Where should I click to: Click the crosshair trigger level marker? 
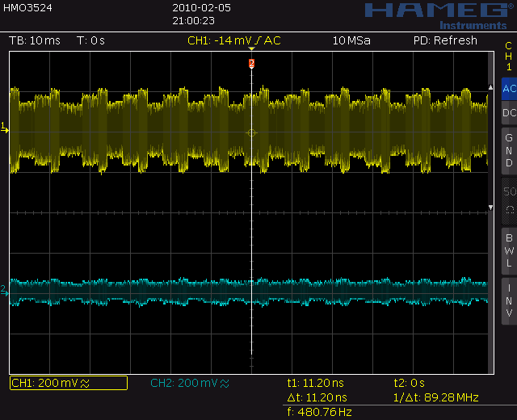[251, 132]
